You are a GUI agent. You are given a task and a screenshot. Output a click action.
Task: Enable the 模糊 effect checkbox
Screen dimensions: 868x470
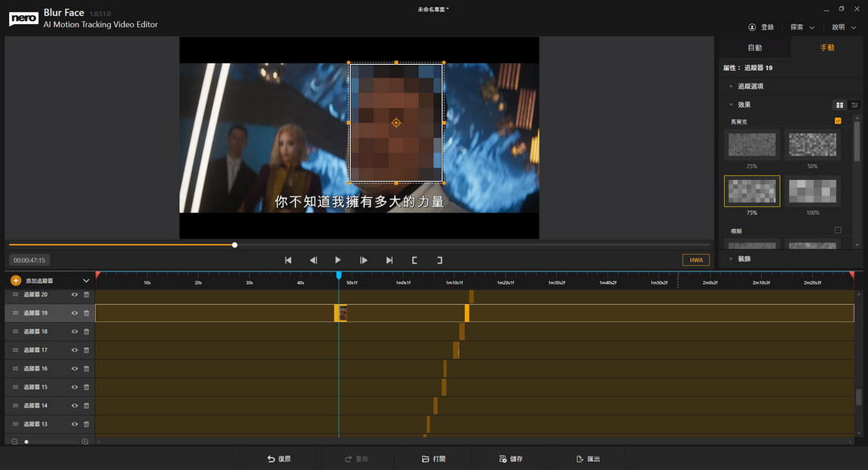(x=838, y=230)
